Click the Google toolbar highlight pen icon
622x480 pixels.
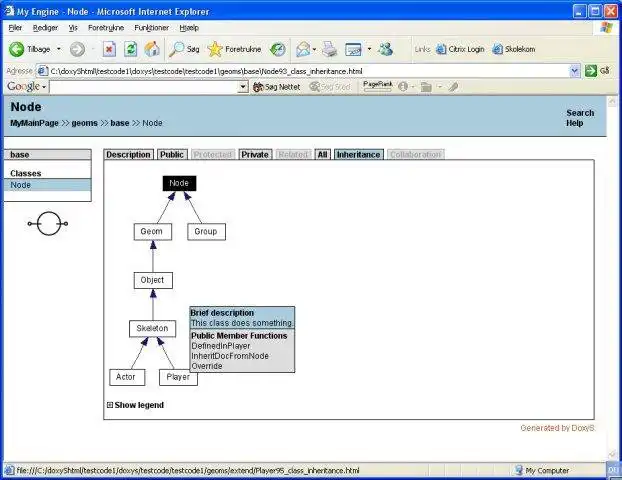pyautogui.click(x=453, y=86)
